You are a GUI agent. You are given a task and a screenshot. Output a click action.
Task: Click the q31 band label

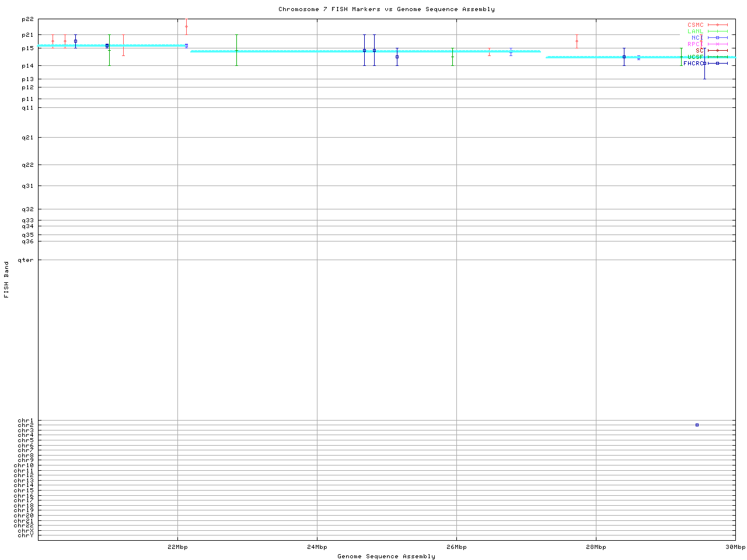pos(28,186)
